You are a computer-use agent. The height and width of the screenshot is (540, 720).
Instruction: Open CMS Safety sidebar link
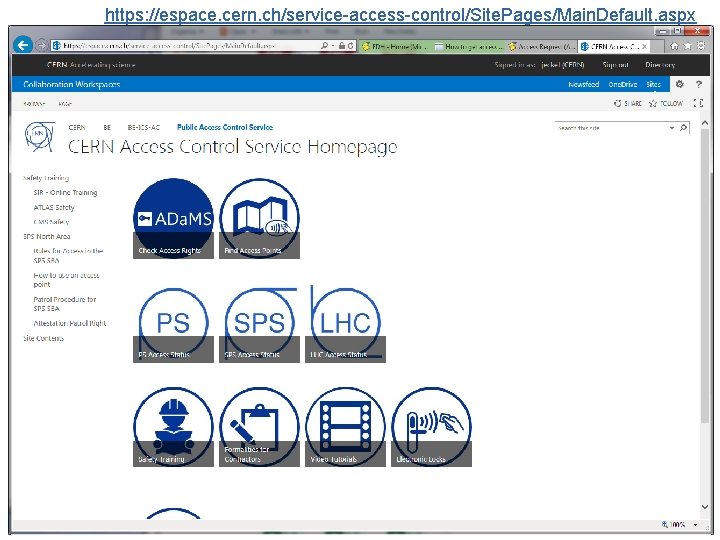tap(51, 222)
